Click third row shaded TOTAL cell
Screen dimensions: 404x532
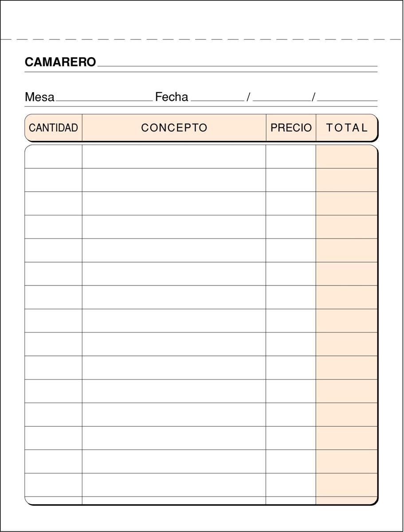pos(346,203)
